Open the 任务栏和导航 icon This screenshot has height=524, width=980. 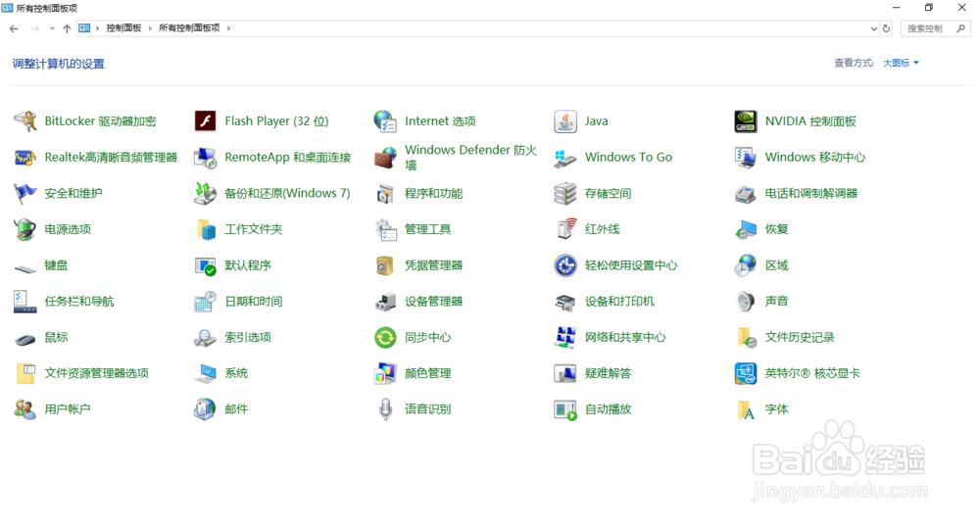coord(25,302)
